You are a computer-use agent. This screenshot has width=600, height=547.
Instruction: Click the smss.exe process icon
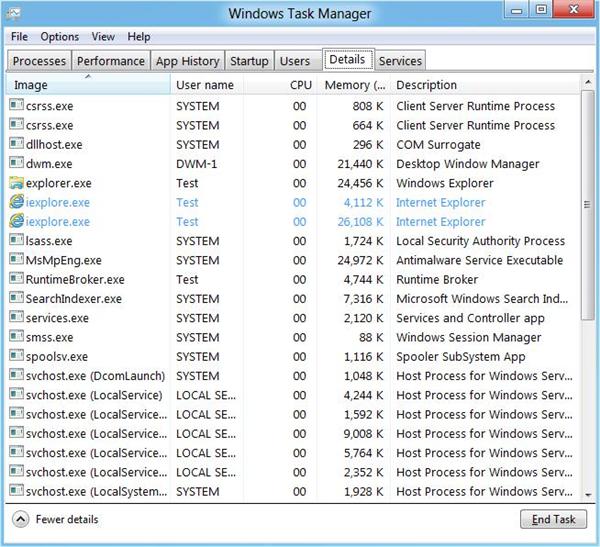pos(16,336)
